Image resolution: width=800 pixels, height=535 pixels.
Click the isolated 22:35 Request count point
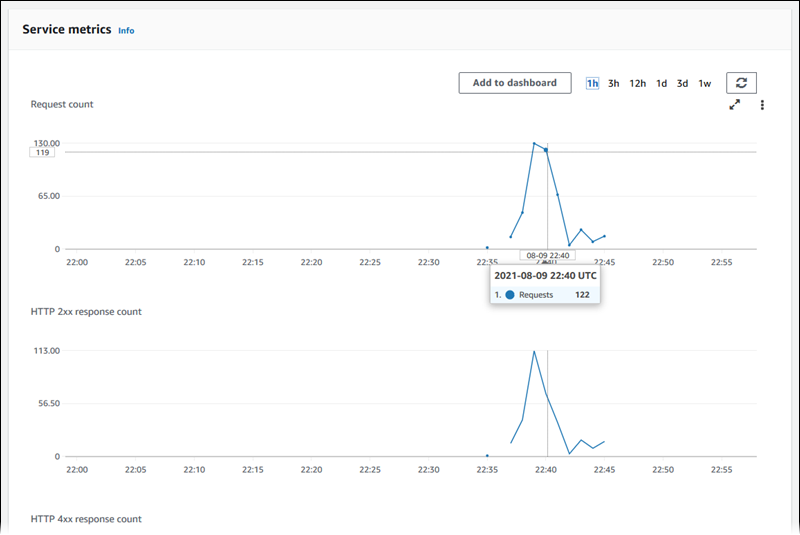point(487,247)
